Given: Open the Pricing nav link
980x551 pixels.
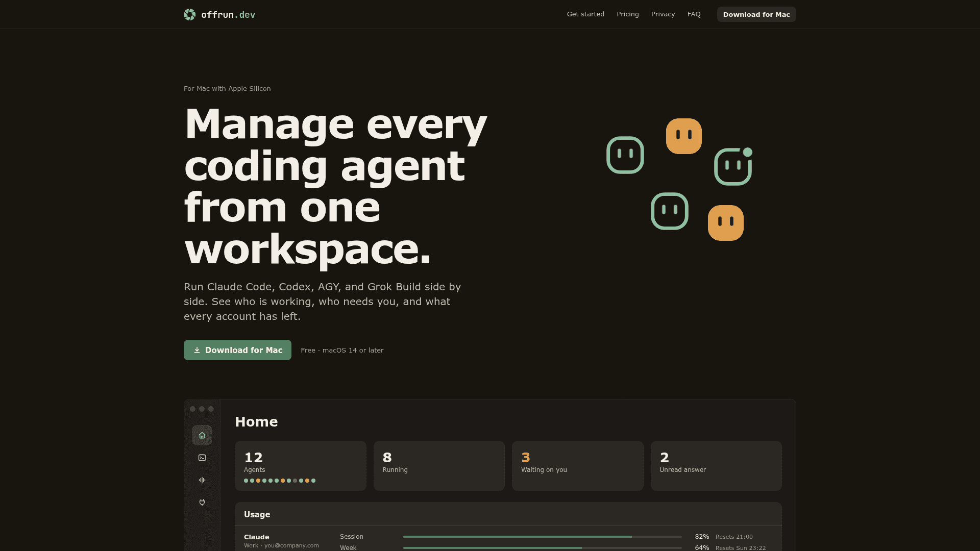Looking at the screenshot, I should (x=628, y=14).
